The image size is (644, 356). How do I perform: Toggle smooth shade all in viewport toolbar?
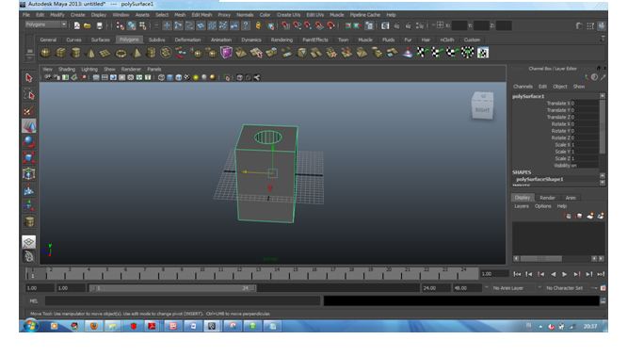[169, 77]
